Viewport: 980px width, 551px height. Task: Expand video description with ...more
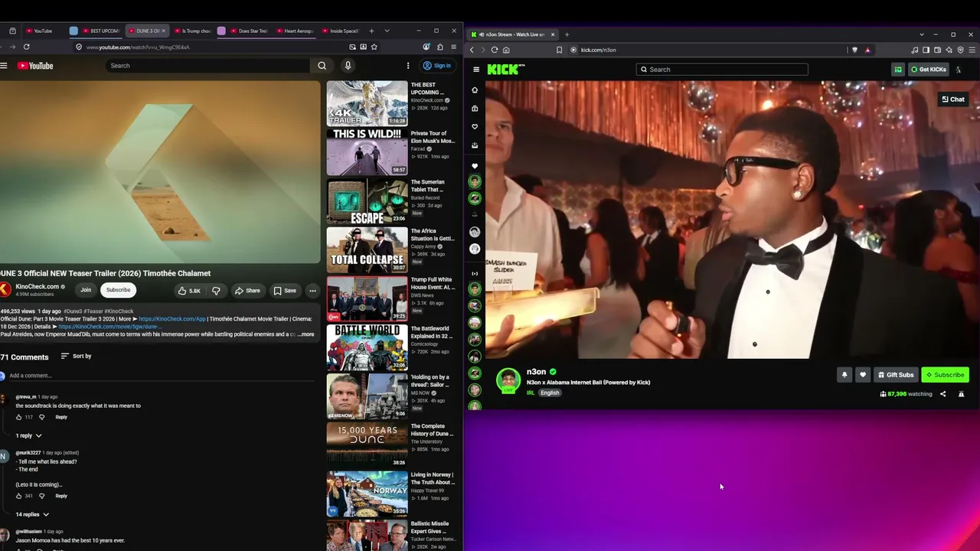(x=305, y=334)
